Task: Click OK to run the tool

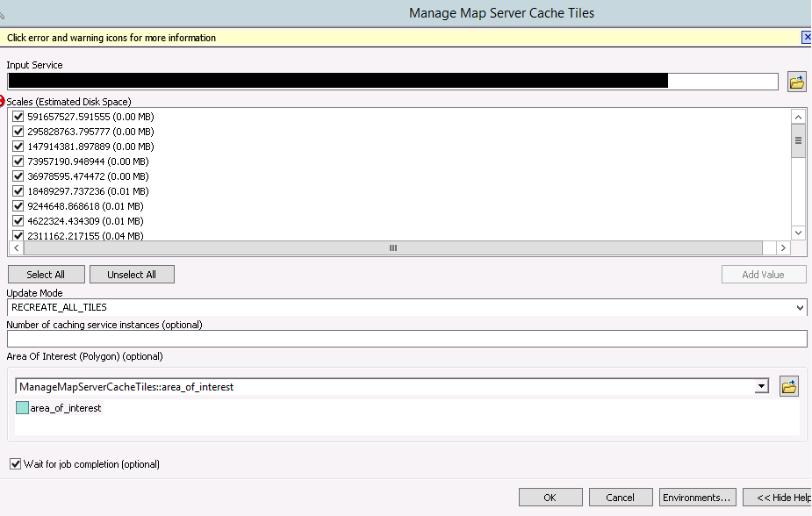Action: [550, 498]
